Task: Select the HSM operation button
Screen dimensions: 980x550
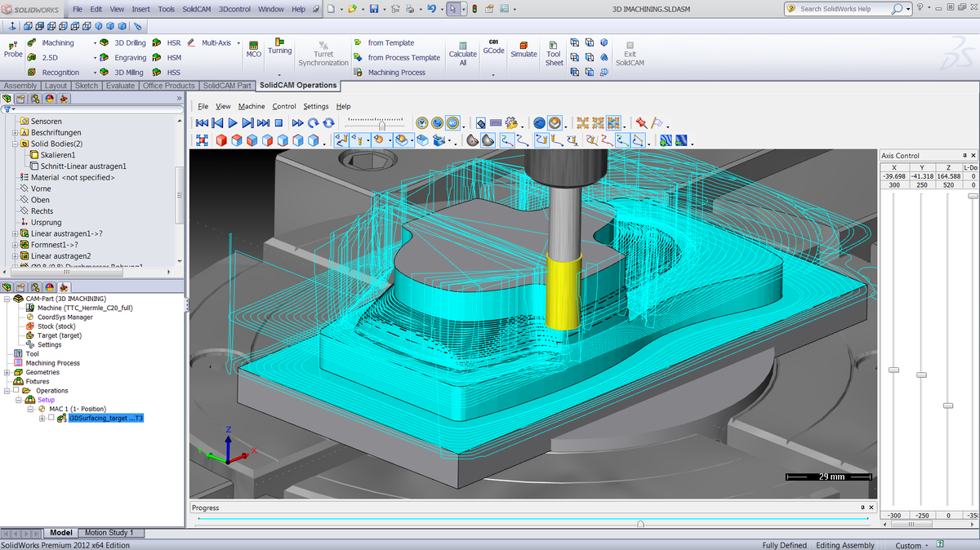Action: (x=174, y=58)
